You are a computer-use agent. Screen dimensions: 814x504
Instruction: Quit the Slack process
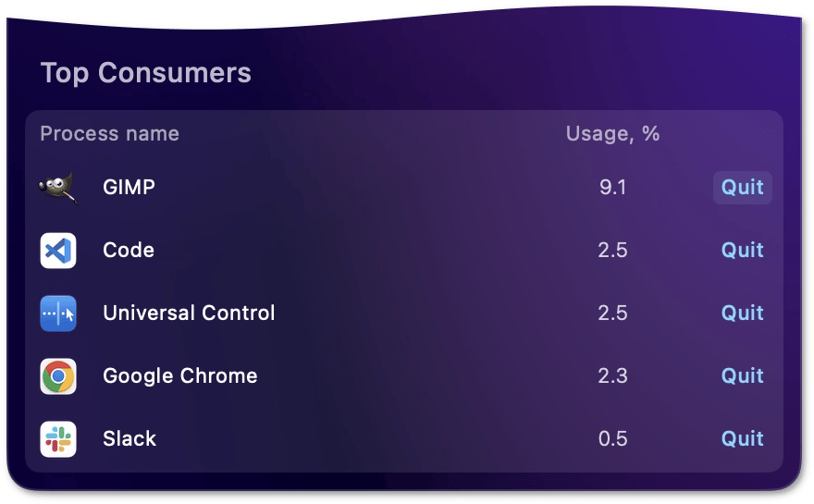[743, 438]
